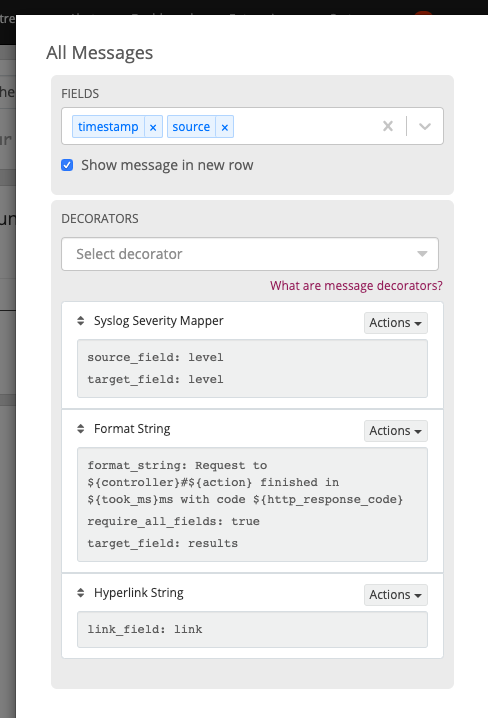Open Actions menu for Hyperlink String
Screen dimensions: 488x718
tap(396, 595)
